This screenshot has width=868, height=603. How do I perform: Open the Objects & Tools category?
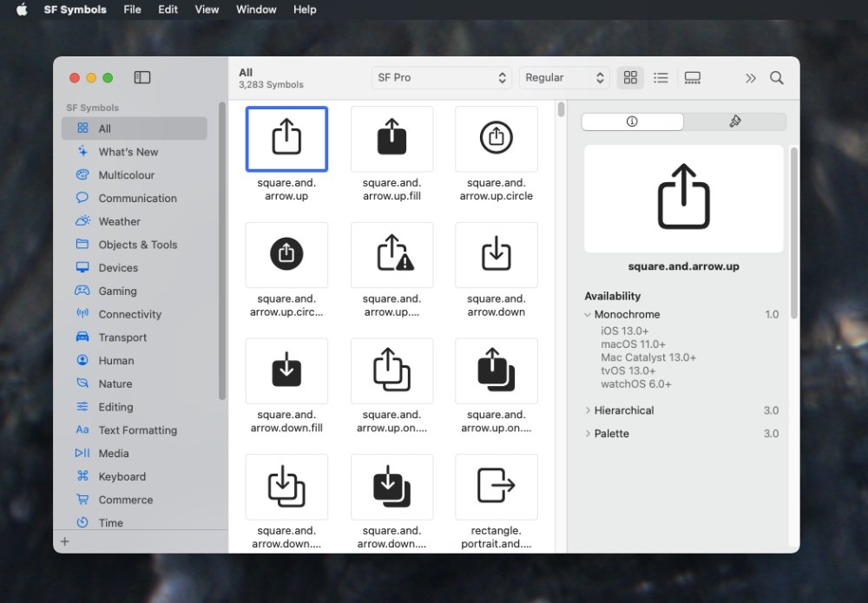[x=135, y=245]
